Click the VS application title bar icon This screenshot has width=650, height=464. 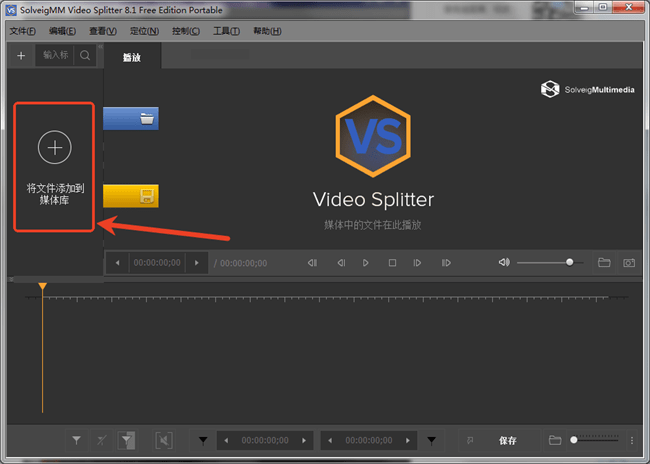tap(11, 10)
